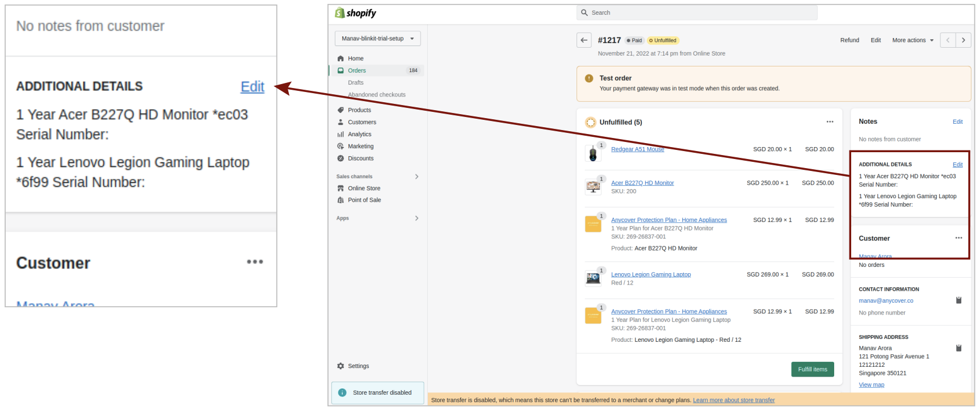Click the Analytics bar chart icon
The height and width of the screenshot is (410, 980).
[340, 135]
